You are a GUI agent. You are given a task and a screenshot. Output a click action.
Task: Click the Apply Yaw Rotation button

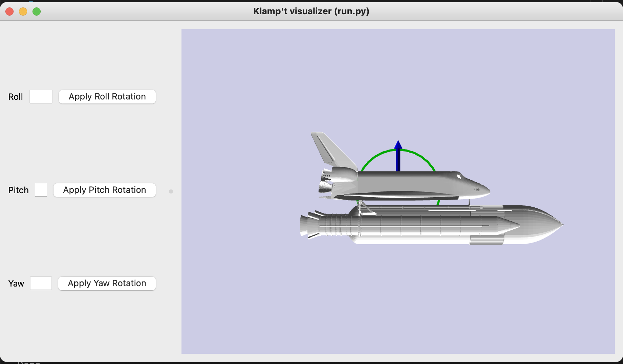(107, 283)
